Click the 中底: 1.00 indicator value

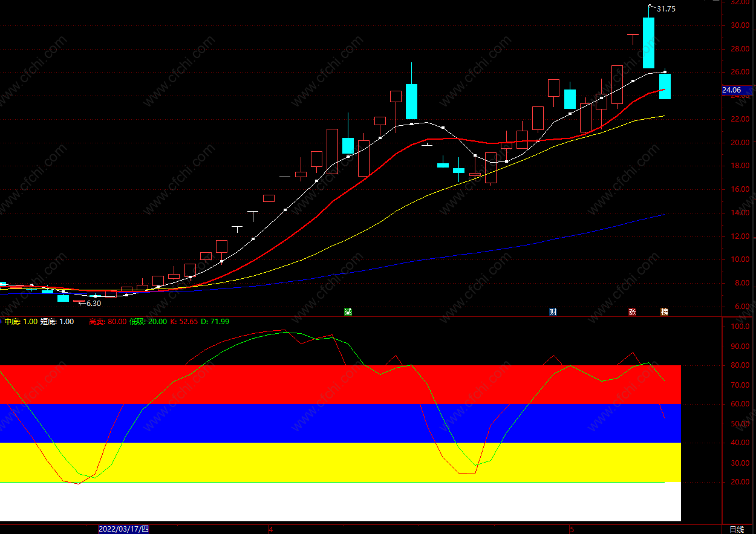(21, 322)
